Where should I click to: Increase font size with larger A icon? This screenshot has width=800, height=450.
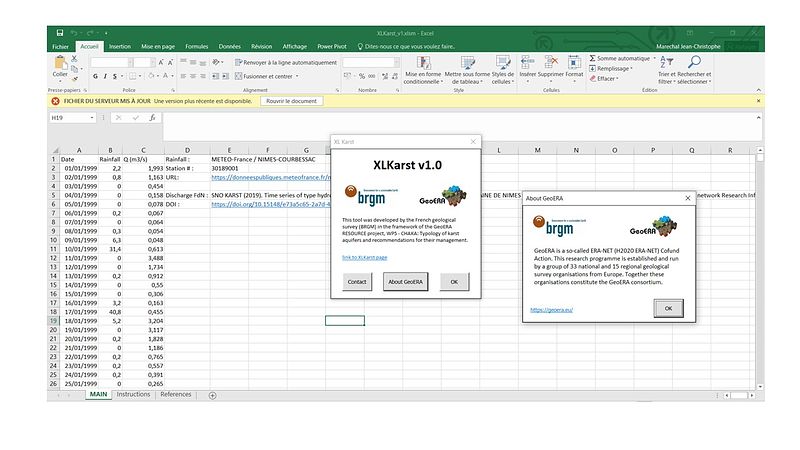point(161,62)
